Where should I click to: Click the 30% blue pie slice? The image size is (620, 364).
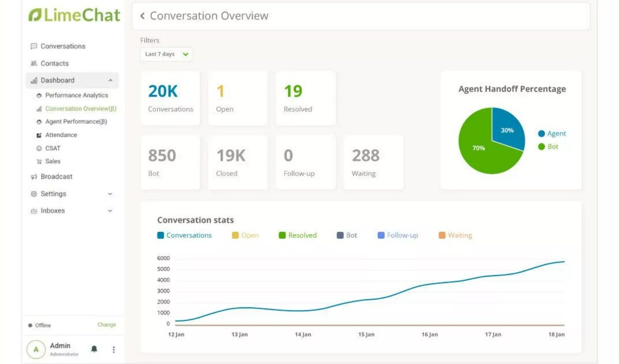click(508, 128)
